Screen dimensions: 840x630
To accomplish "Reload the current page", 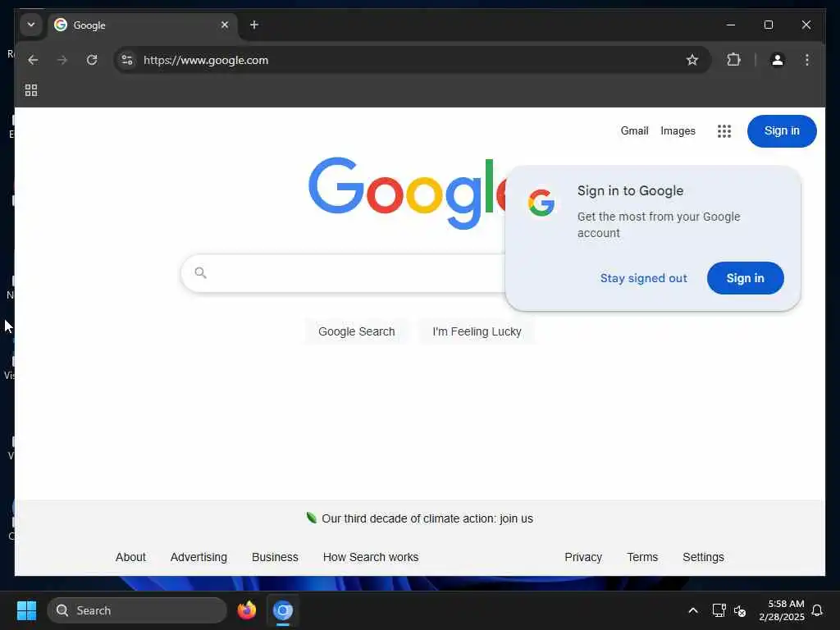I will pyautogui.click(x=92, y=60).
